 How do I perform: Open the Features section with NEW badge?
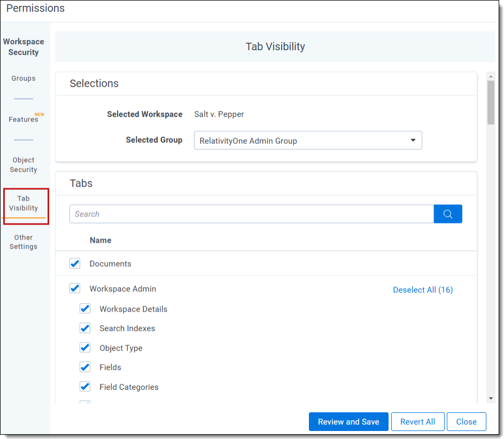click(23, 119)
